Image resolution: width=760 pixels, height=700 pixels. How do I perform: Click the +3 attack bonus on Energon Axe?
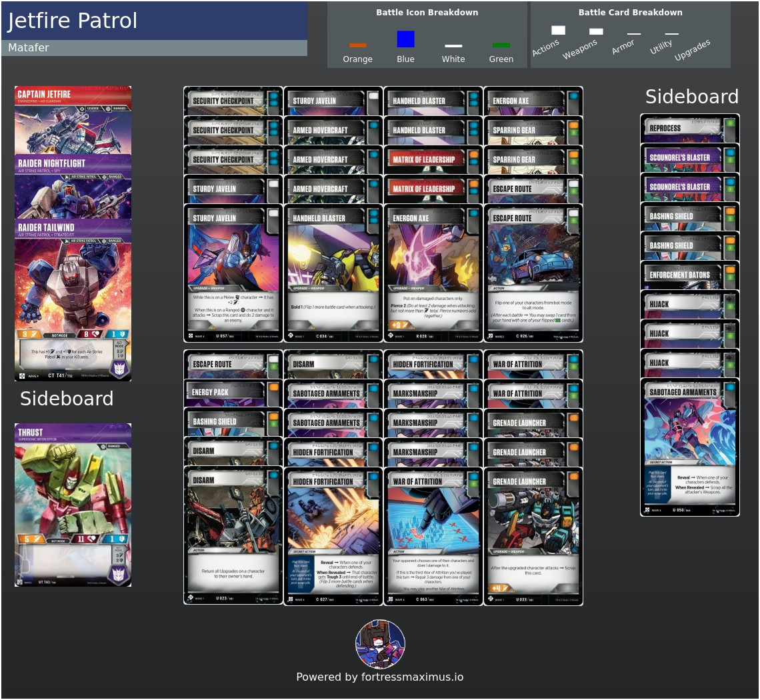(399, 325)
